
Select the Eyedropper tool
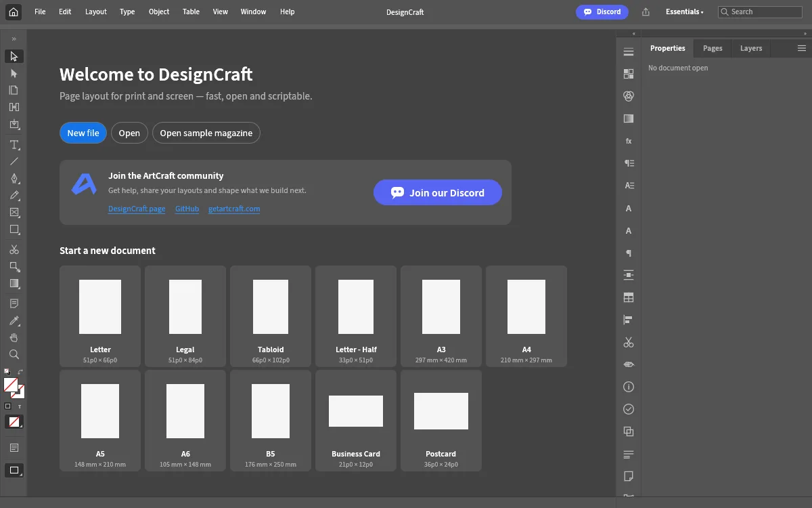tap(14, 320)
